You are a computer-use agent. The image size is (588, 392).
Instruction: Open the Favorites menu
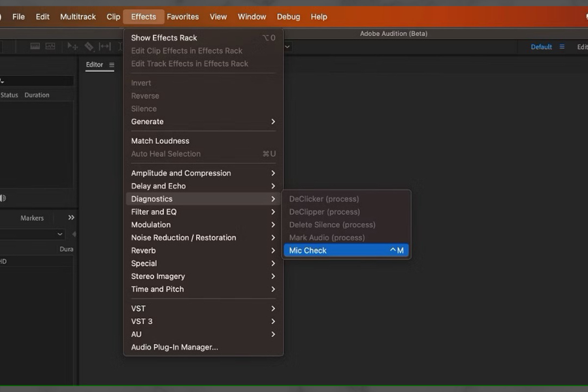click(183, 17)
